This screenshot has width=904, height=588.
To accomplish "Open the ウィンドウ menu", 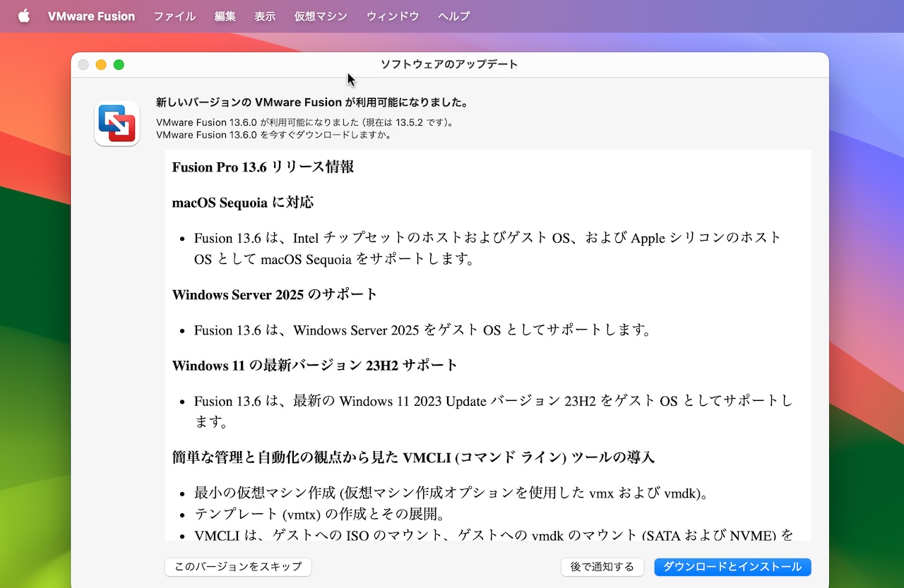I will 392,16.
